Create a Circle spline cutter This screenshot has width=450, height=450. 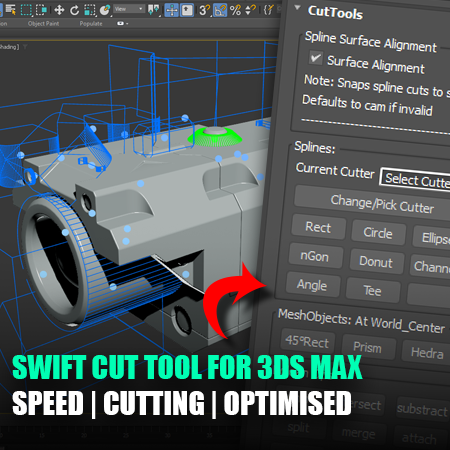pyautogui.click(x=378, y=232)
